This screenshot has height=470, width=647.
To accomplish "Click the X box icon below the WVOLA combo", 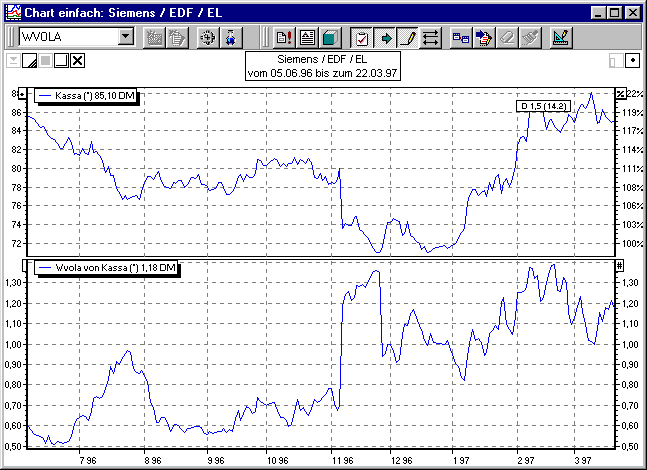I will [78, 61].
